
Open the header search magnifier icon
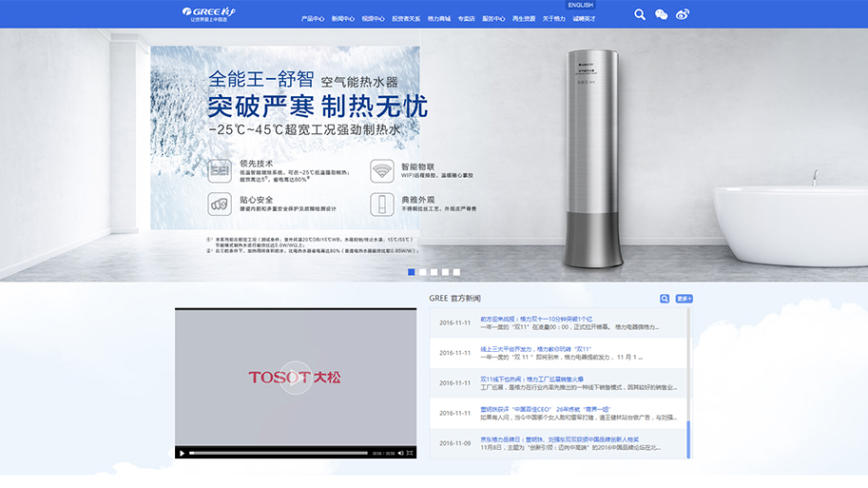tap(640, 15)
